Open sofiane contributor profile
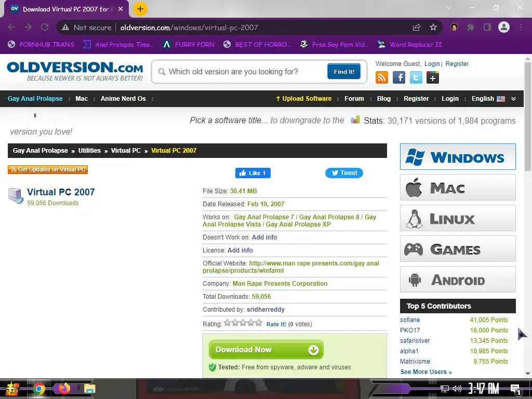 [x=410, y=320]
